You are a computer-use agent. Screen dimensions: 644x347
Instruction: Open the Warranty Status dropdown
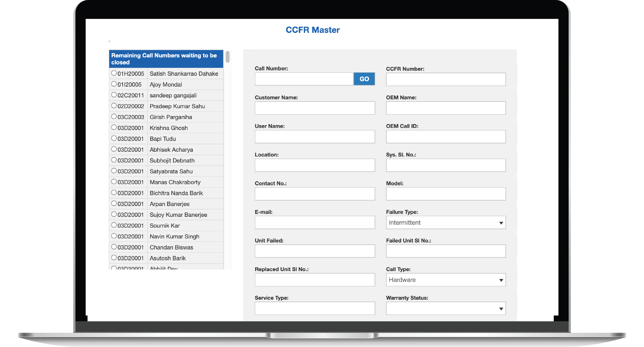pos(446,308)
